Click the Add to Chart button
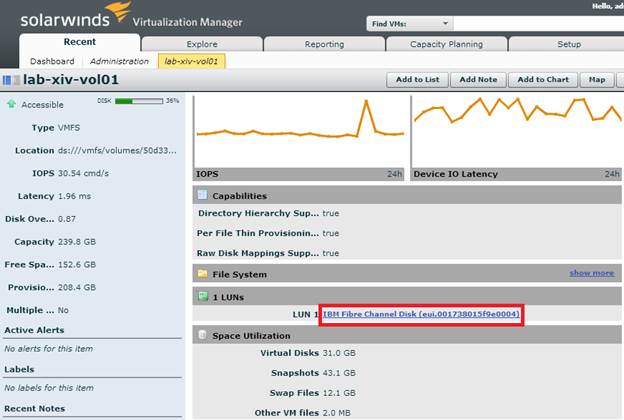The image size is (624, 420). click(543, 80)
